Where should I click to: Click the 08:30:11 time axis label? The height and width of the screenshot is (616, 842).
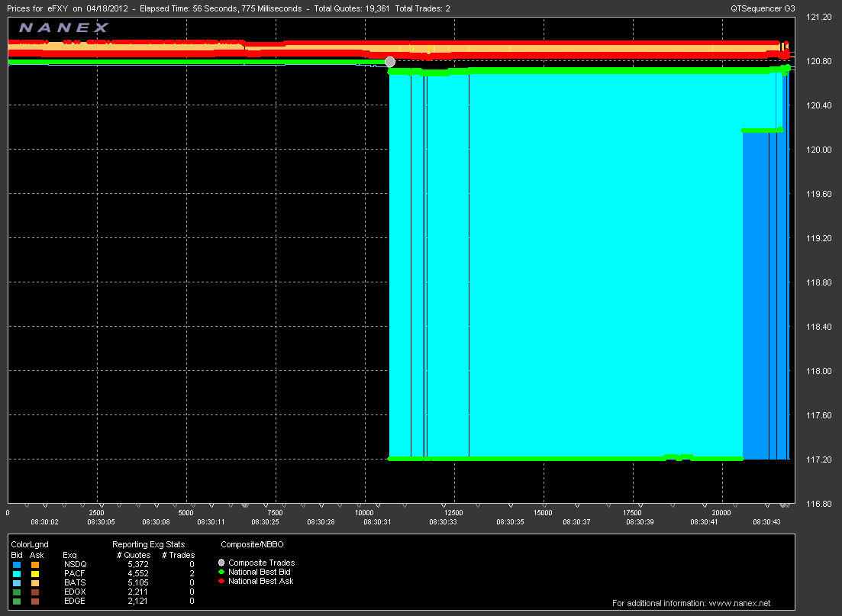click(x=211, y=522)
